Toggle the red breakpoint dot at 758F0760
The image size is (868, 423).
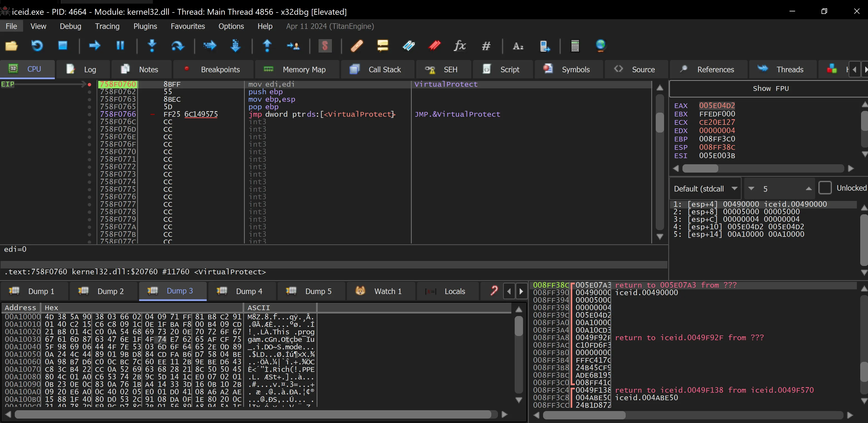coord(89,84)
